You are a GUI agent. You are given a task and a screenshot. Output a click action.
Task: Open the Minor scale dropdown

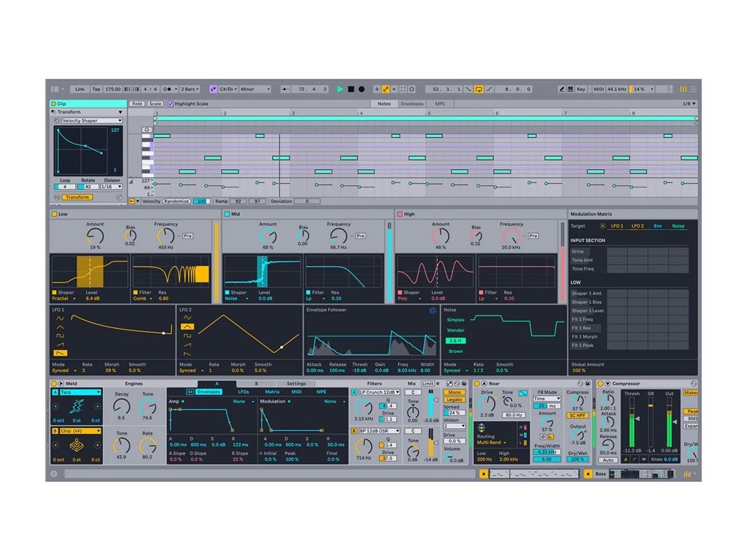(x=255, y=89)
